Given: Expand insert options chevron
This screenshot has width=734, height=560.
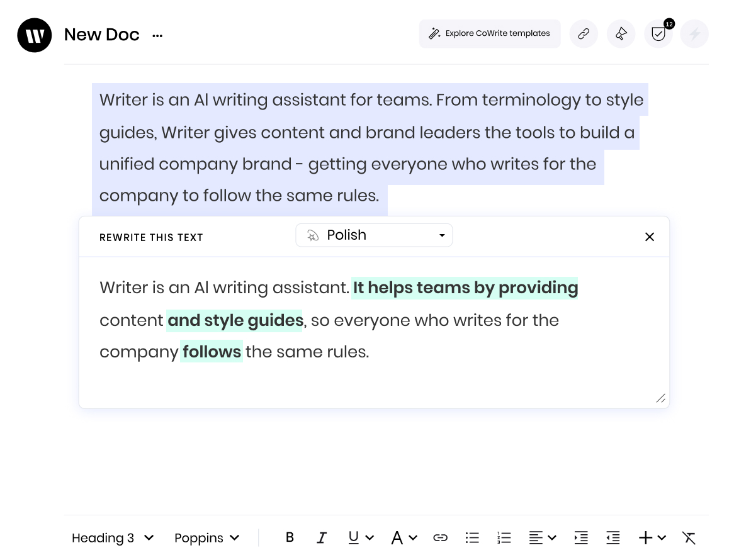Looking at the screenshot, I should 662,538.
